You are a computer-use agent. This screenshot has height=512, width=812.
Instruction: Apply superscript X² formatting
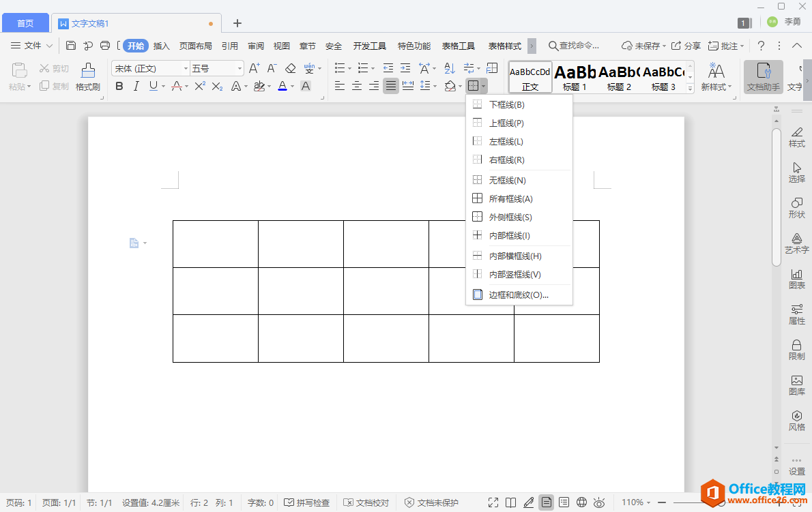coord(200,87)
